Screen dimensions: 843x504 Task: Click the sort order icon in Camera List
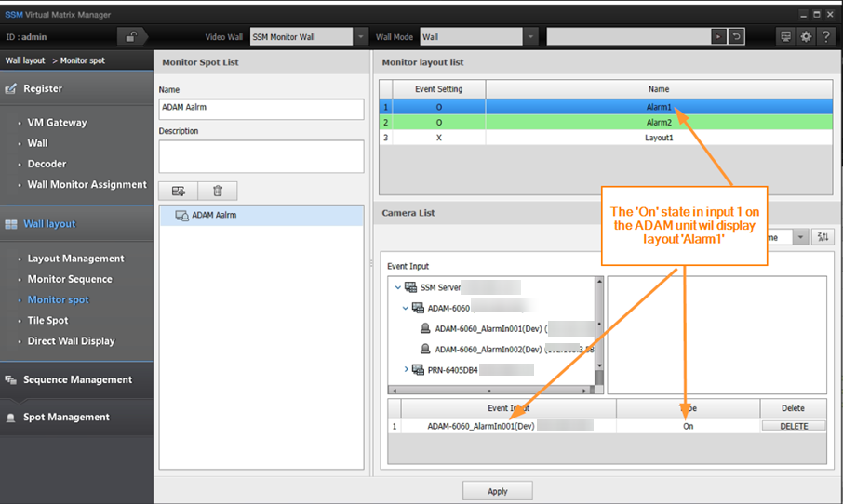point(823,237)
